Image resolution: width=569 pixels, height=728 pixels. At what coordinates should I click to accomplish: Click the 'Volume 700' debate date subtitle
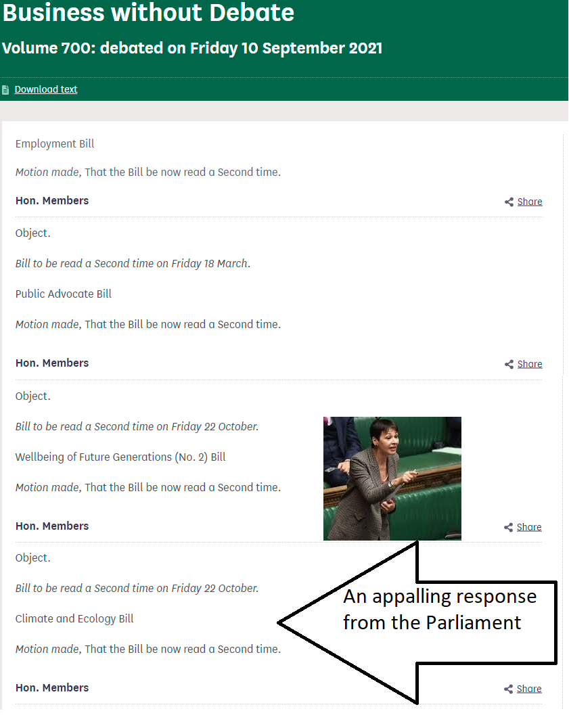click(x=192, y=49)
